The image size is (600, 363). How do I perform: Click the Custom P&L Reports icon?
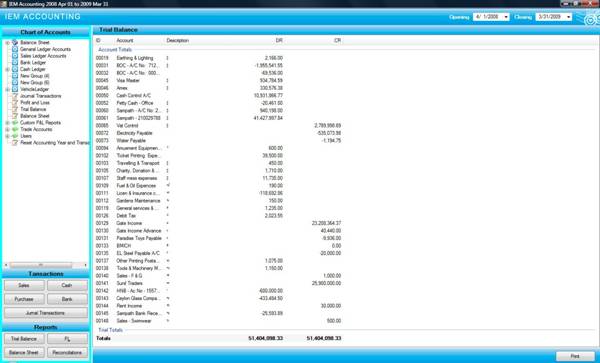pos(15,123)
